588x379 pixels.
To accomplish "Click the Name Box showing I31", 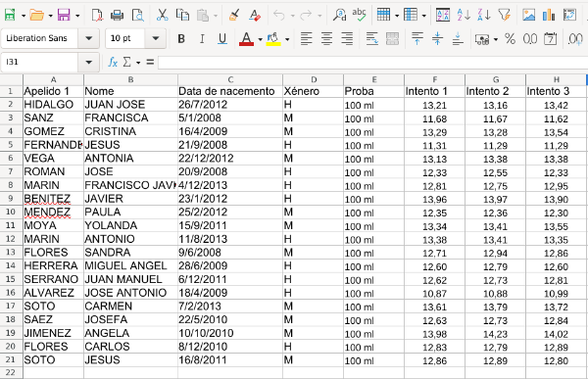I will [x=39, y=62].
